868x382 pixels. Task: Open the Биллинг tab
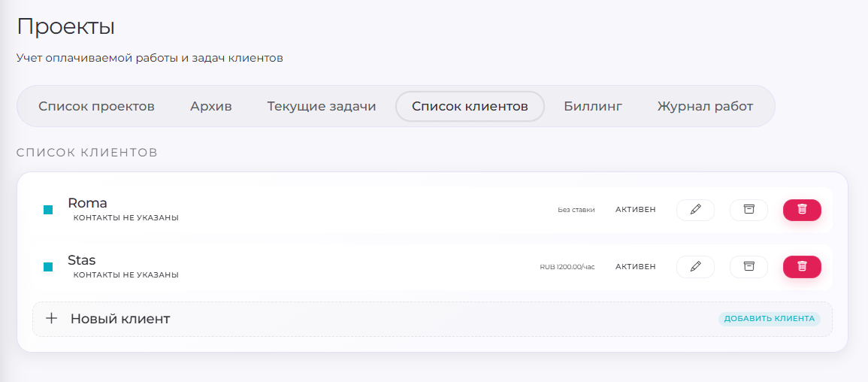[593, 106]
